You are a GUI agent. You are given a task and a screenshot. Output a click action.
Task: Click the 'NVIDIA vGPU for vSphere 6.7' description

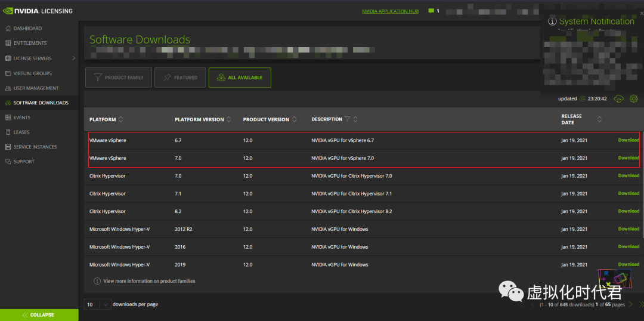click(x=342, y=140)
